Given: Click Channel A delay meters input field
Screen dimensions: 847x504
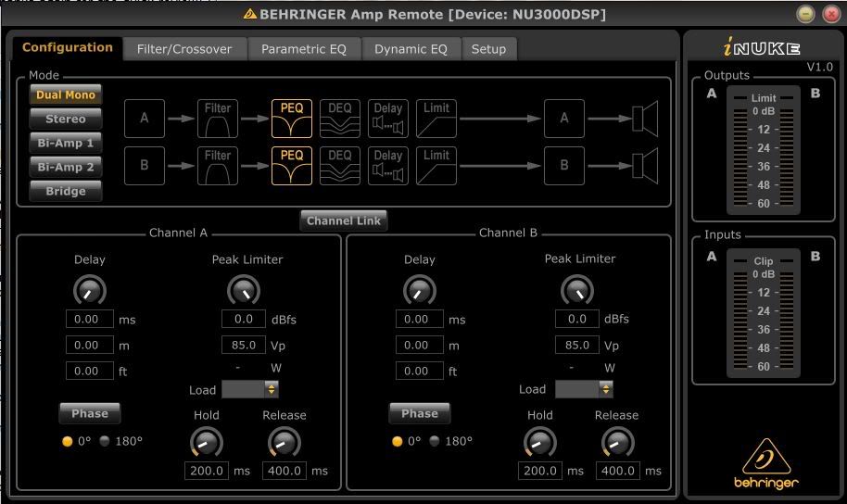Looking at the screenshot, I should (x=90, y=345).
